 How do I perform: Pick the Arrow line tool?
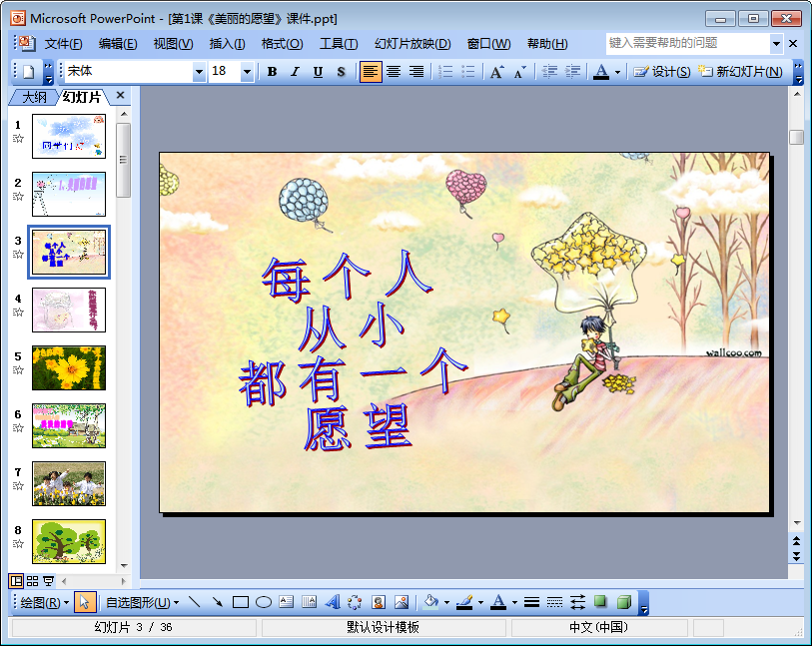pyautogui.click(x=218, y=602)
